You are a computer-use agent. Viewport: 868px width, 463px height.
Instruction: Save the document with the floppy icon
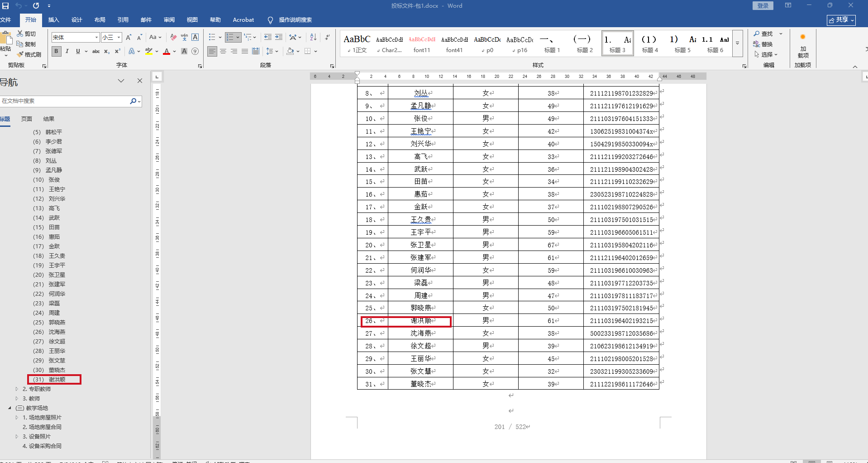(5, 6)
